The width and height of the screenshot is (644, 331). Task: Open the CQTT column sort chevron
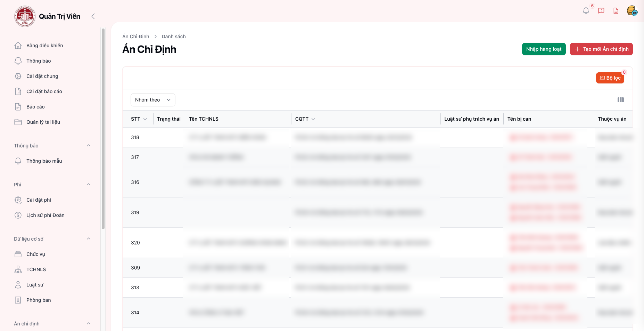pos(313,119)
